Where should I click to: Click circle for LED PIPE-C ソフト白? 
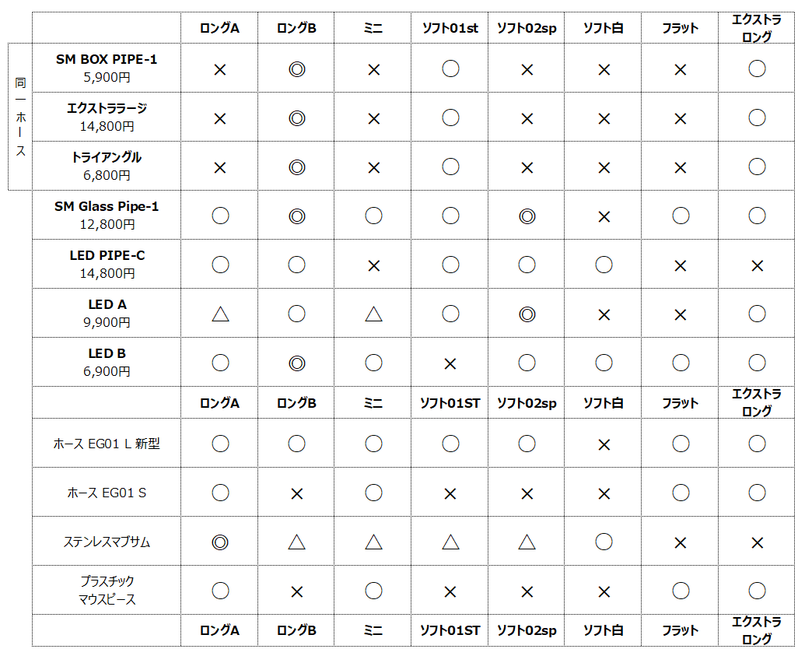pos(604,265)
